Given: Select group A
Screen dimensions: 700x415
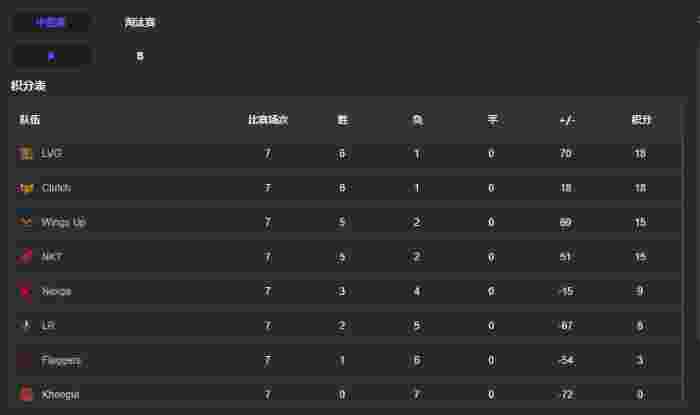Looking at the screenshot, I should pos(51,56).
